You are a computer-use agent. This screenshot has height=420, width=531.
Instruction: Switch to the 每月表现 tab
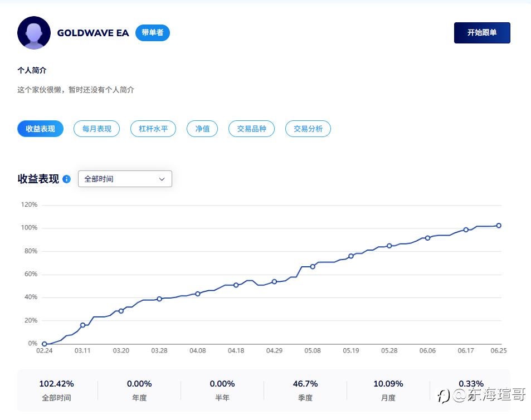tap(96, 129)
